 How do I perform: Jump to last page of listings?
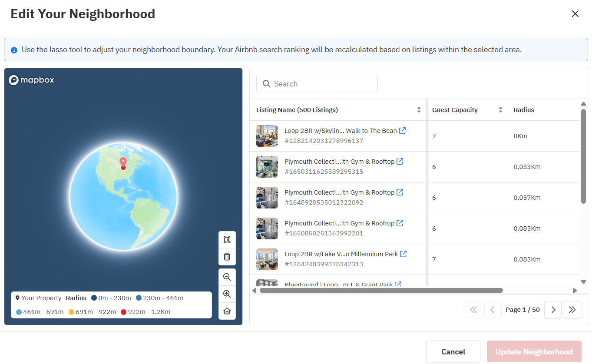(572, 310)
